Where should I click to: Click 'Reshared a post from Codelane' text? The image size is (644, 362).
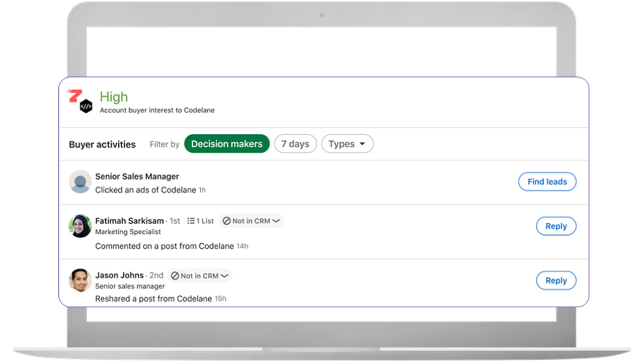pos(153,299)
